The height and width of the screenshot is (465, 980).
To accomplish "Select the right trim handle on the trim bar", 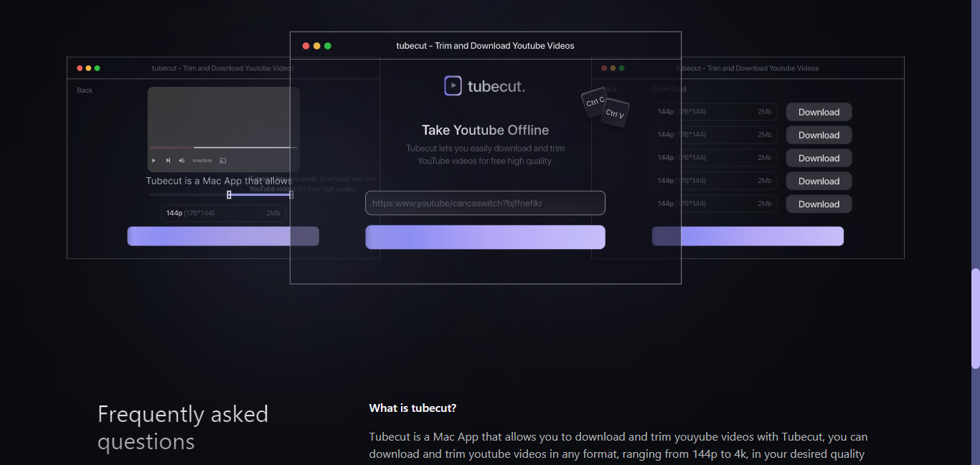I will [x=291, y=194].
